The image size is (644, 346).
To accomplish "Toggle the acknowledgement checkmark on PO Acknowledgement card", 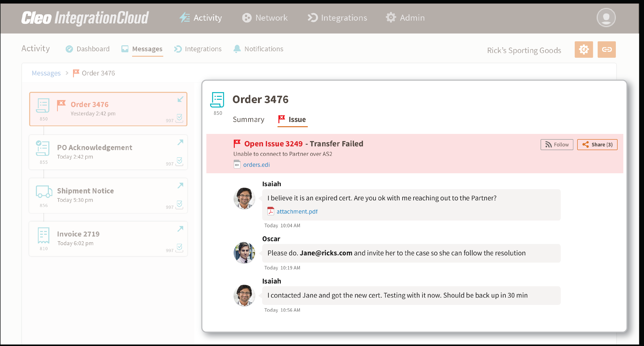I will pyautogui.click(x=179, y=161).
